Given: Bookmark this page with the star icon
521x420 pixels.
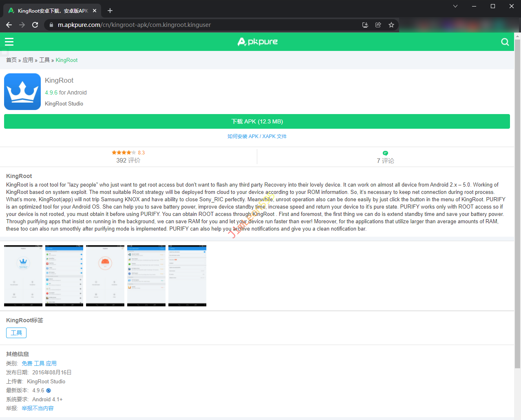Looking at the screenshot, I should [391, 25].
